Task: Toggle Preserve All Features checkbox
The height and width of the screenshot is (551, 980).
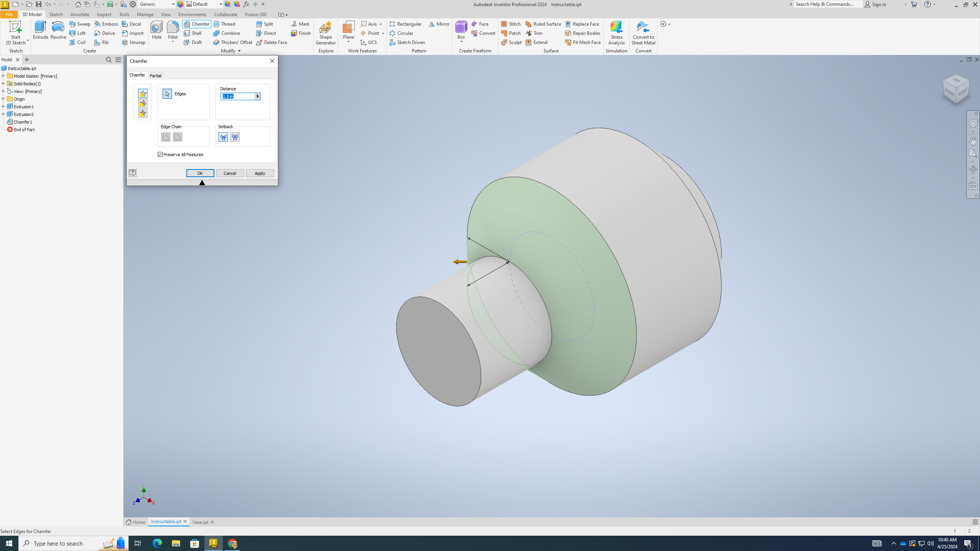Action: point(160,155)
